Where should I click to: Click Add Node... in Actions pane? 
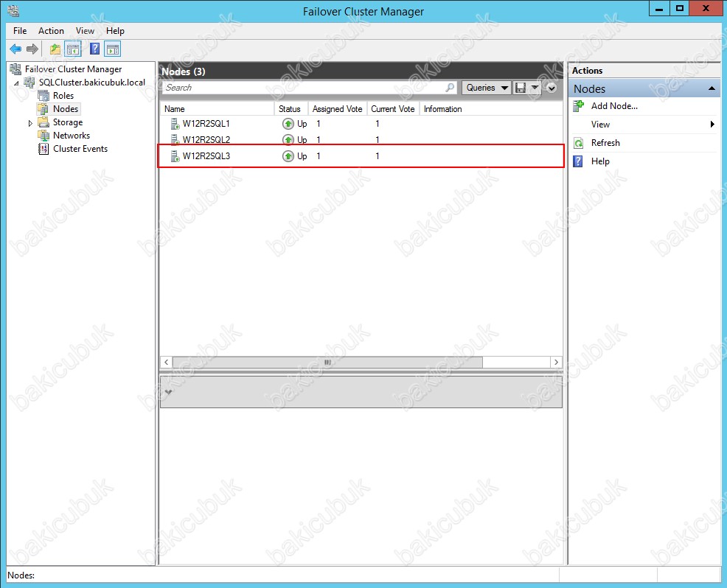(x=614, y=106)
